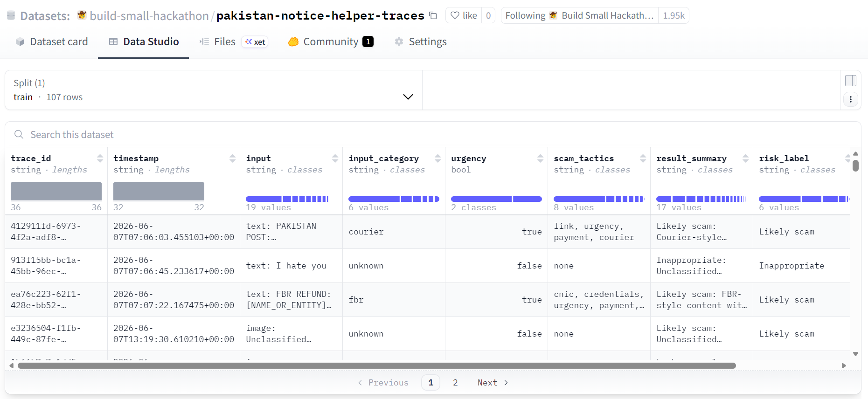Toggle the side panel layout icon
Viewport: 868px width, 399px height.
851,81
